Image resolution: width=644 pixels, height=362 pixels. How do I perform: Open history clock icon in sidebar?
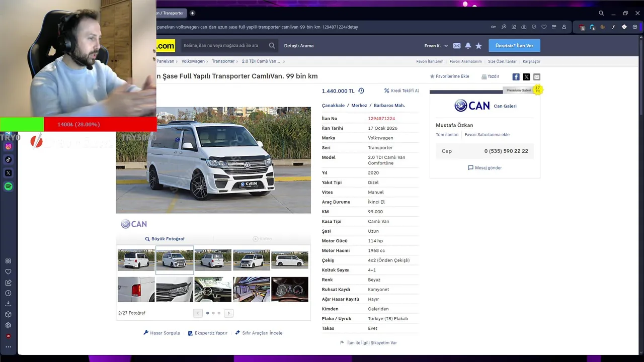pyautogui.click(x=8, y=293)
